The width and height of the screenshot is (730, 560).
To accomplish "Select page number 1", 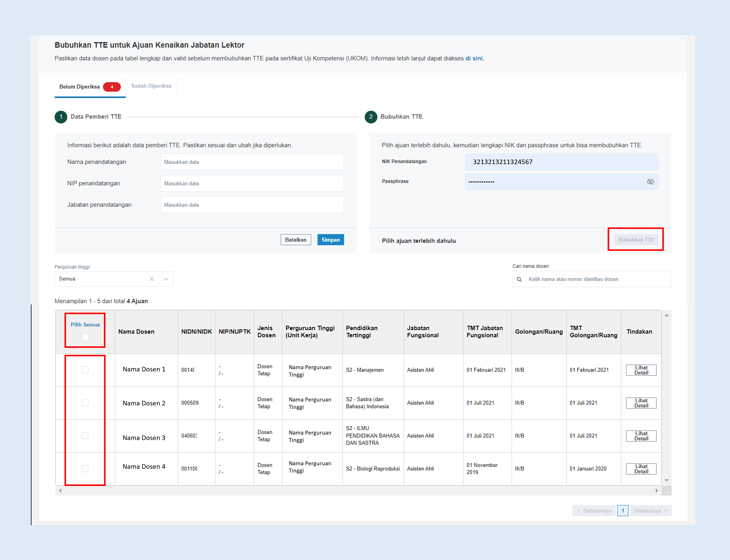I will (x=623, y=511).
